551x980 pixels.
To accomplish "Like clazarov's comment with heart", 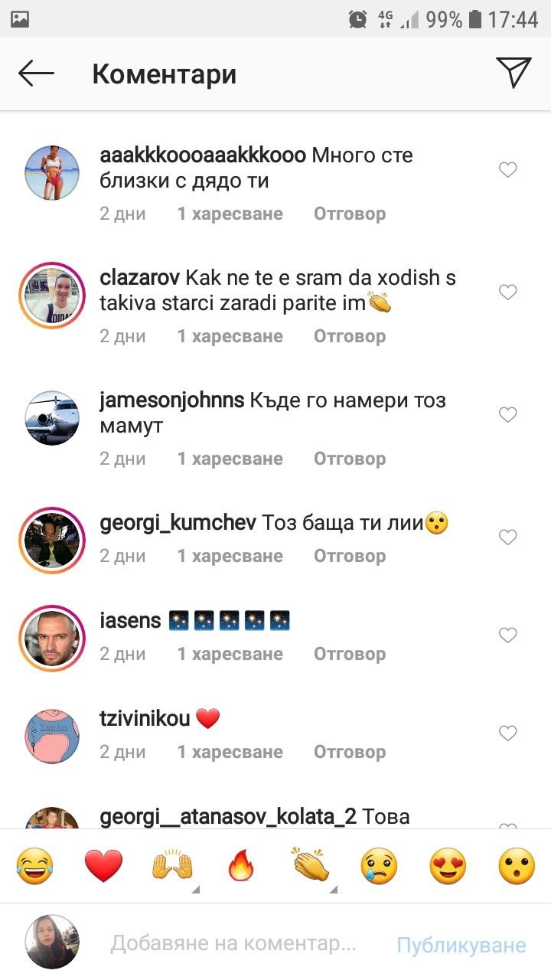I will 508,292.
